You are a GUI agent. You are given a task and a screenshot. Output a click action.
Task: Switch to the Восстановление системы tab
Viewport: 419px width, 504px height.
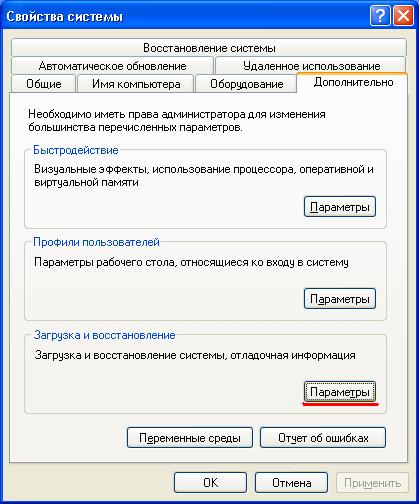pos(209,48)
